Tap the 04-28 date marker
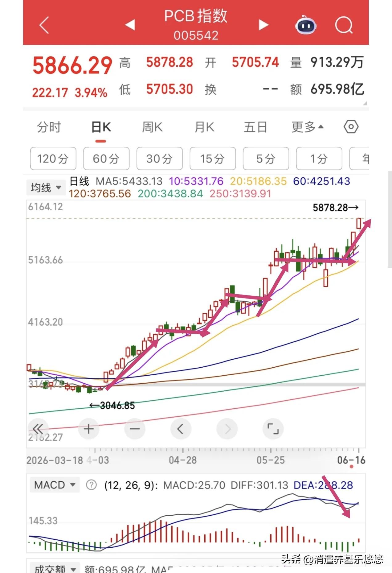 click(x=182, y=460)
